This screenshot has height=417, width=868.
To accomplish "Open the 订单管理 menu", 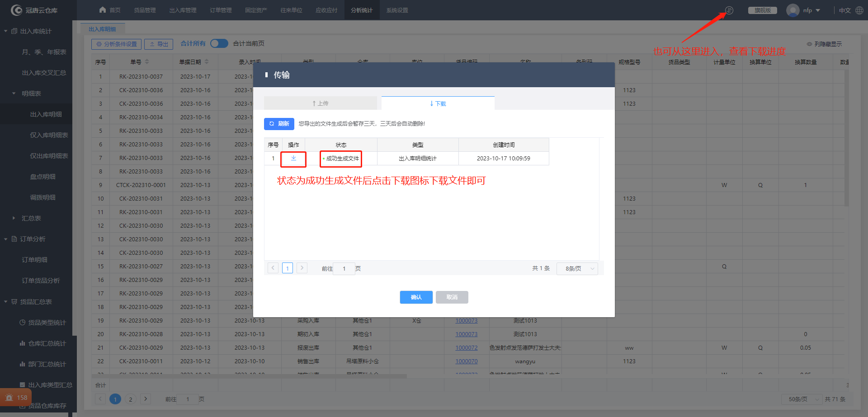I will click(221, 10).
